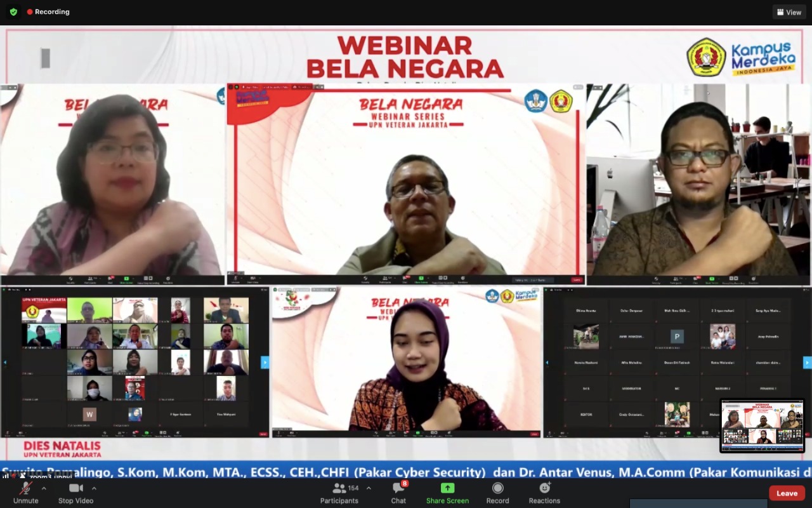
Task: Go to next page in right participant grid
Action: pyautogui.click(x=807, y=363)
